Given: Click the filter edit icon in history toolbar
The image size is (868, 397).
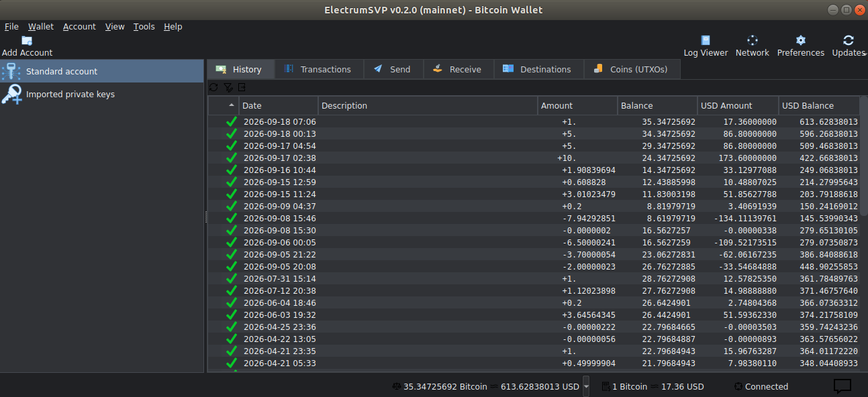Looking at the screenshot, I should (x=228, y=87).
